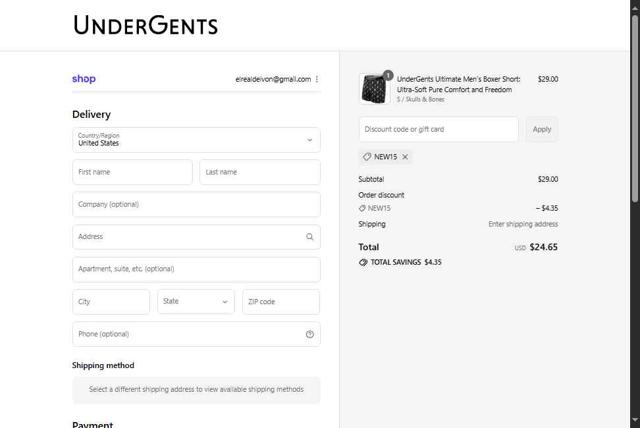Click into the Address field
Viewport: 640px width, 428px height.
pyautogui.click(x=196, y=237)
